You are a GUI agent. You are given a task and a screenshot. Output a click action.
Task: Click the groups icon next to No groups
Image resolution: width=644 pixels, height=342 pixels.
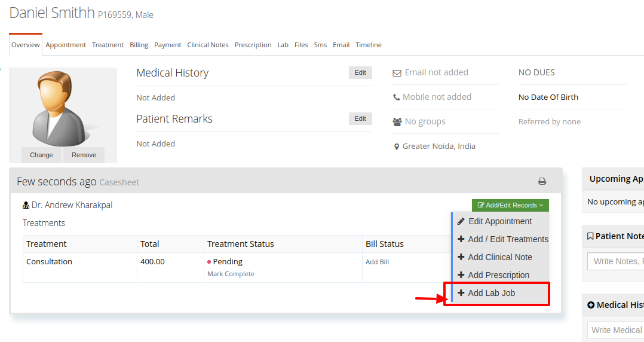(x=397, y=122)
